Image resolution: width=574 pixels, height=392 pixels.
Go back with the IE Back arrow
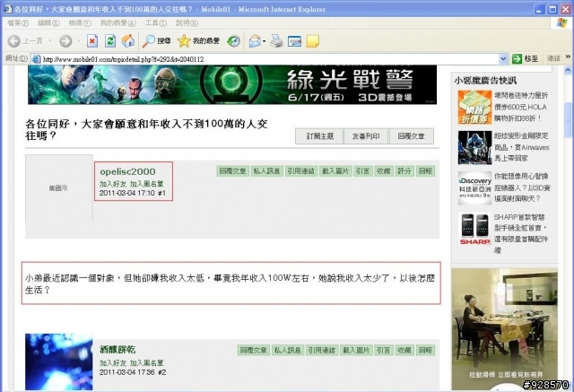(14, 41)
